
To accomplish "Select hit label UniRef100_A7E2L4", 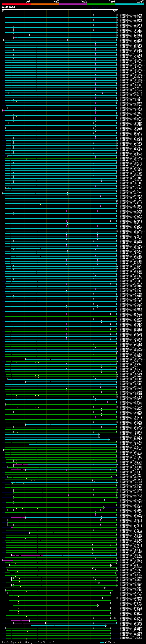I will tap(131, 55).
